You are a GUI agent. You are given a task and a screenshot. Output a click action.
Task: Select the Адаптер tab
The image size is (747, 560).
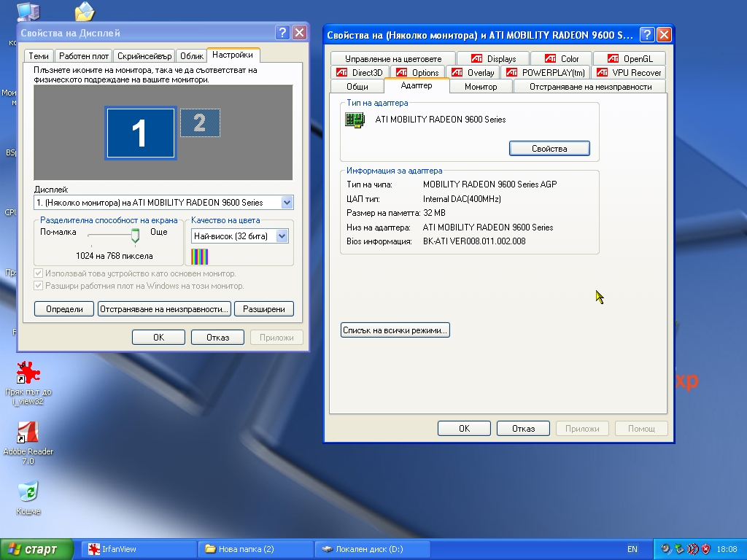pos(417,85)
